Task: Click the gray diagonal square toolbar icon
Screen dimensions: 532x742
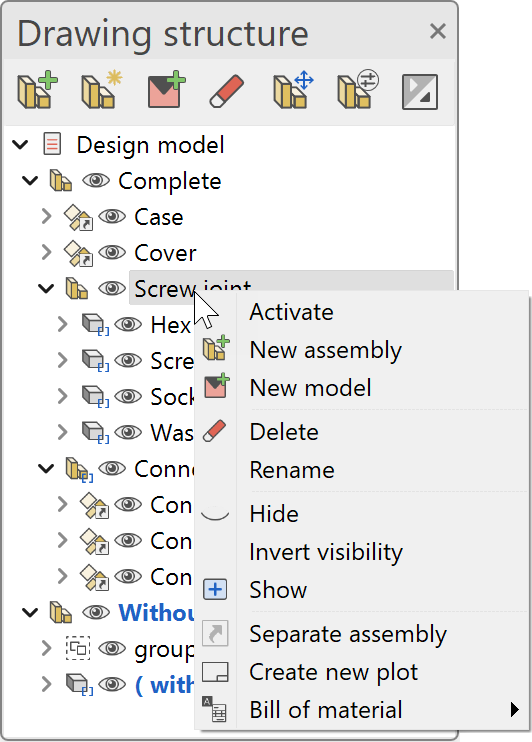Action: (420, 92)
